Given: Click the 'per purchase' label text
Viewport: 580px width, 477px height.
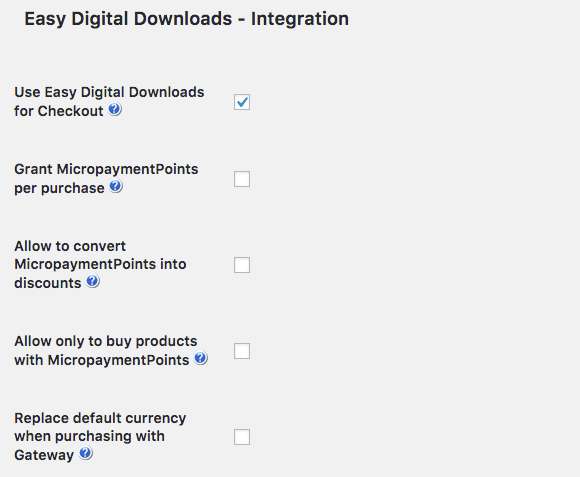Looking at the screenshot, I should pos(60,189).
